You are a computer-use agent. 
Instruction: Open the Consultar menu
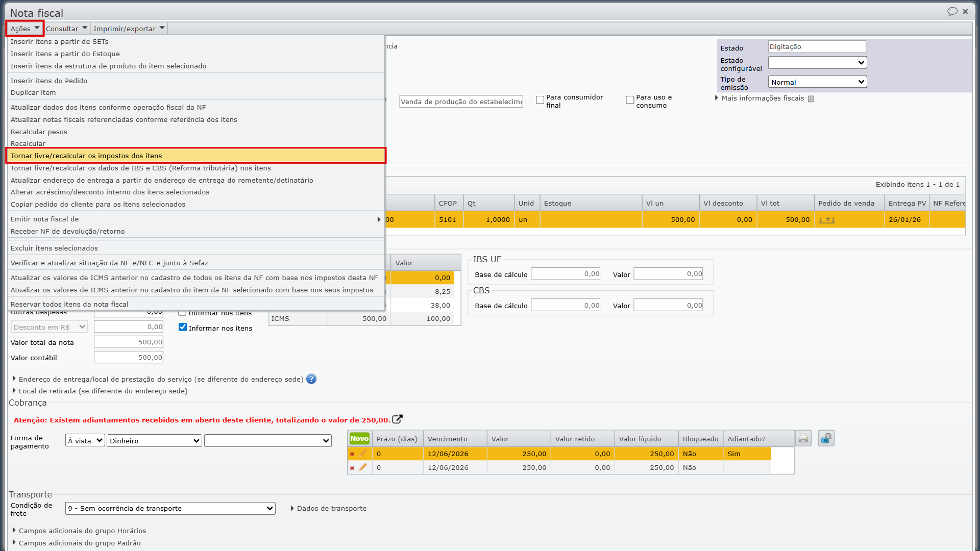66,29
